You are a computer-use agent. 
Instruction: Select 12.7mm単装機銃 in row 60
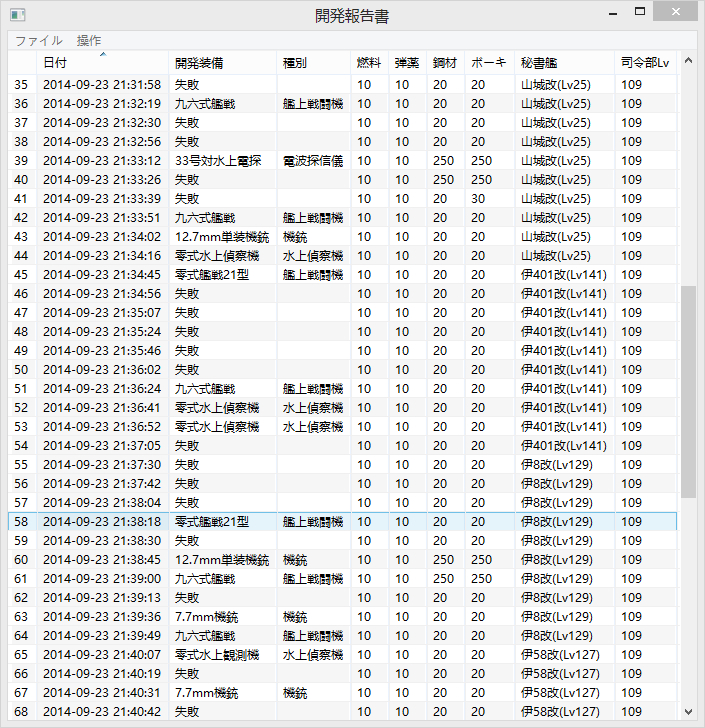(222, 560)
